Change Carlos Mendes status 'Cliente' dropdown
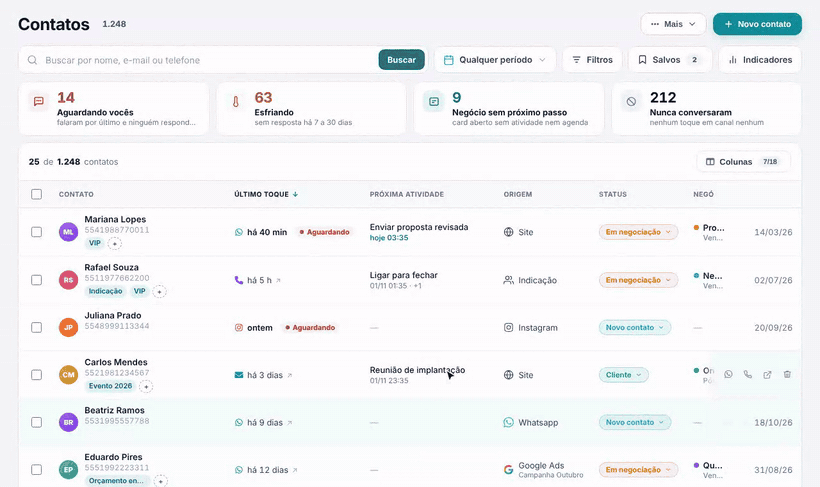820x487 pixels. point(623,375)
